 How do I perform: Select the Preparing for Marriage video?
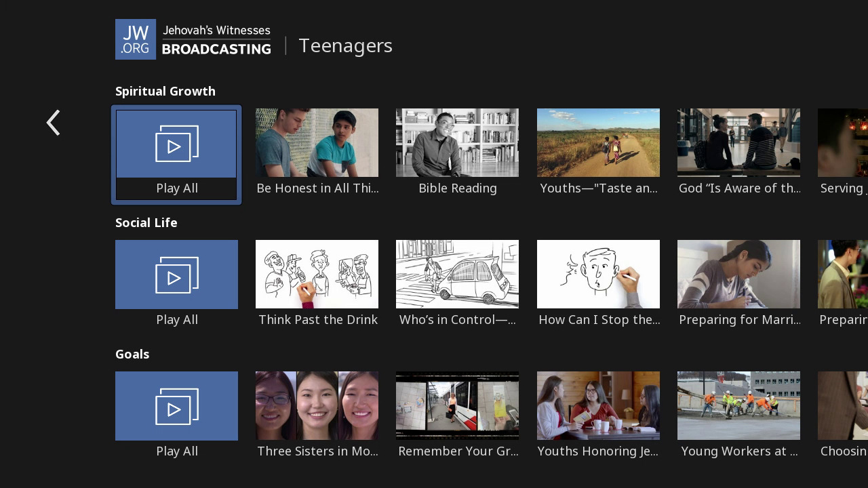tap(738, 274)
